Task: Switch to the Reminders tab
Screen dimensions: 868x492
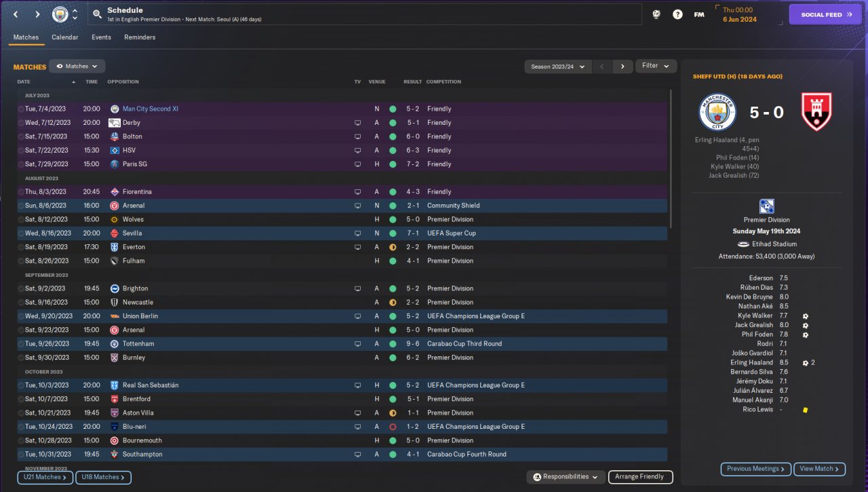Action: tap(140, 37)
